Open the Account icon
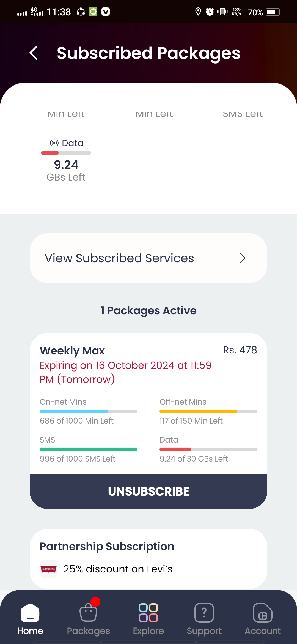Screen dimensions: 297x644 click(x=263, y=613)
